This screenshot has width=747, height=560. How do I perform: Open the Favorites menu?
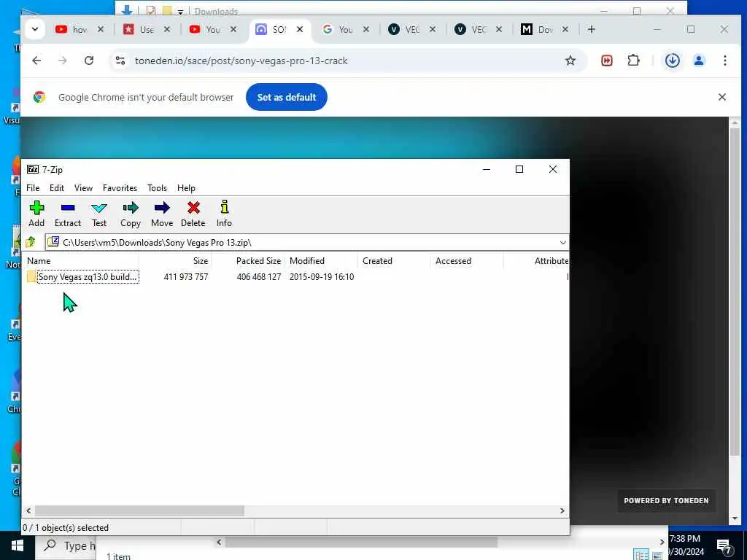[120, 188]
